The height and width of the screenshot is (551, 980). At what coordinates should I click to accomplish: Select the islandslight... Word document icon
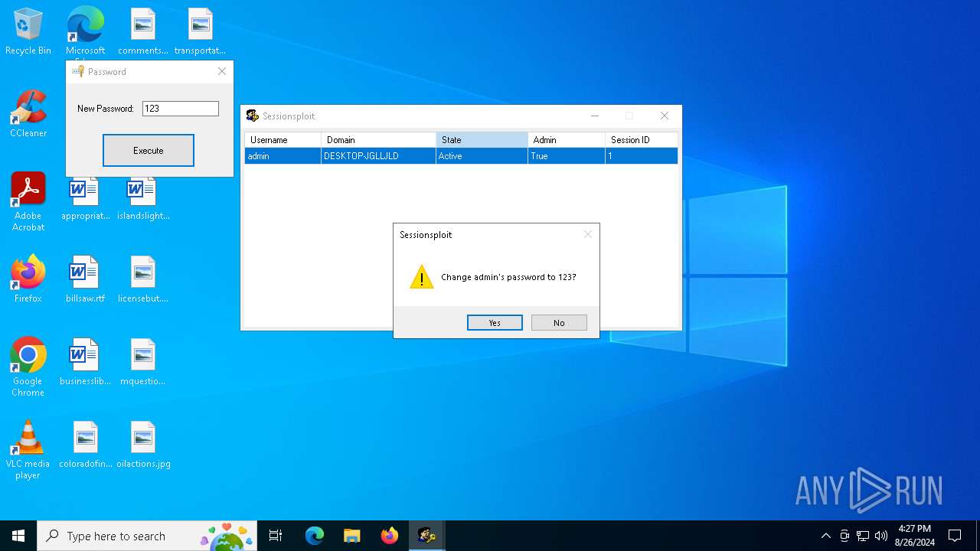(143, 197)
